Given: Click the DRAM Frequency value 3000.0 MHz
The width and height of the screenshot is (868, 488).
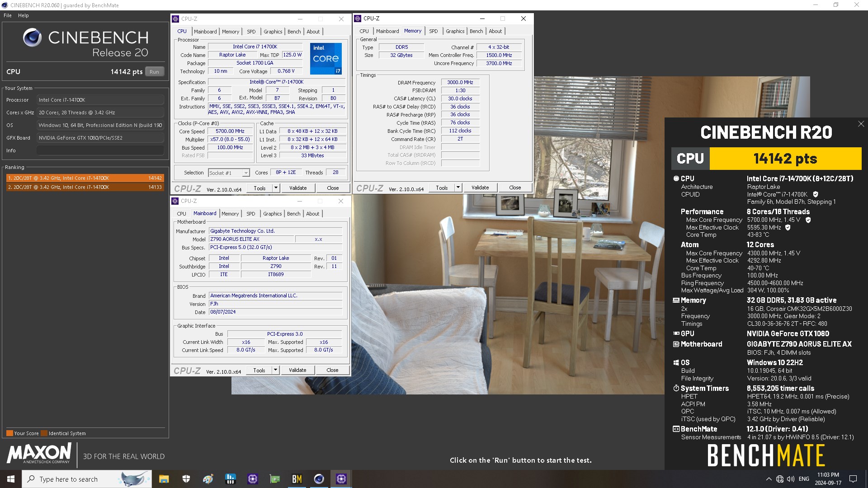Looking at the screenshot, I should (460, 82).
